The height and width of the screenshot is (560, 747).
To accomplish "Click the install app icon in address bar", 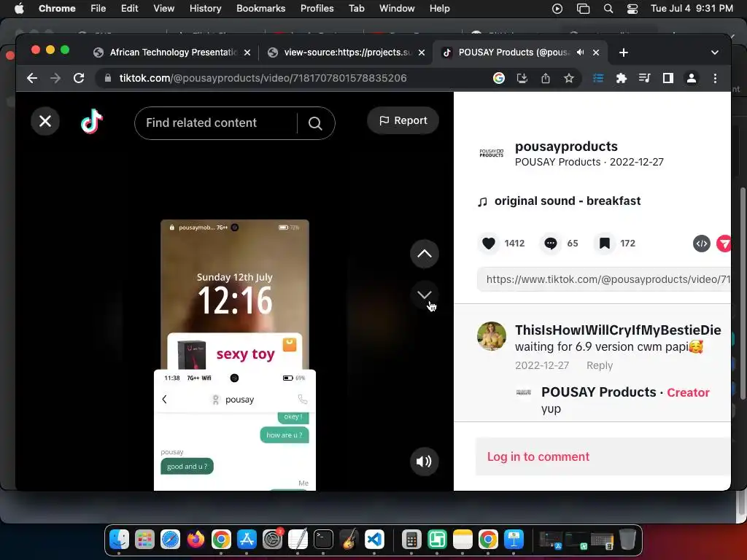I will coord(522,78).
